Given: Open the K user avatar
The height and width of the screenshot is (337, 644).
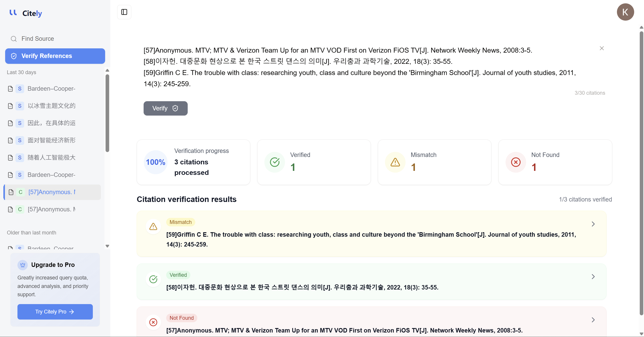Looking at the screenshot, I should 625,12.
